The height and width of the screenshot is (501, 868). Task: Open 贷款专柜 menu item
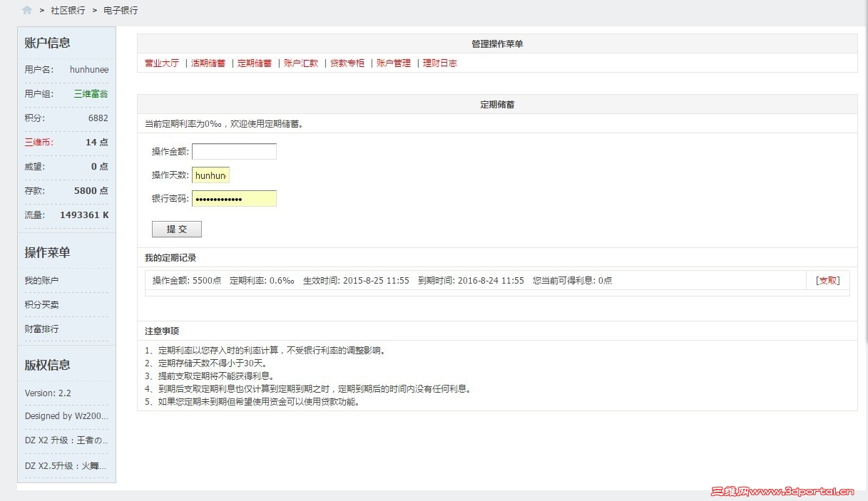[347, 63]
